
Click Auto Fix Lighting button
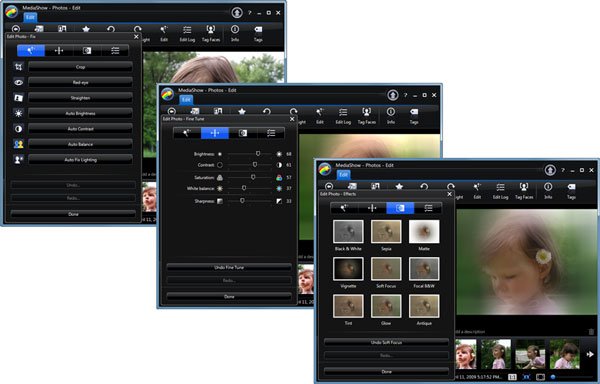coord(80,160)
